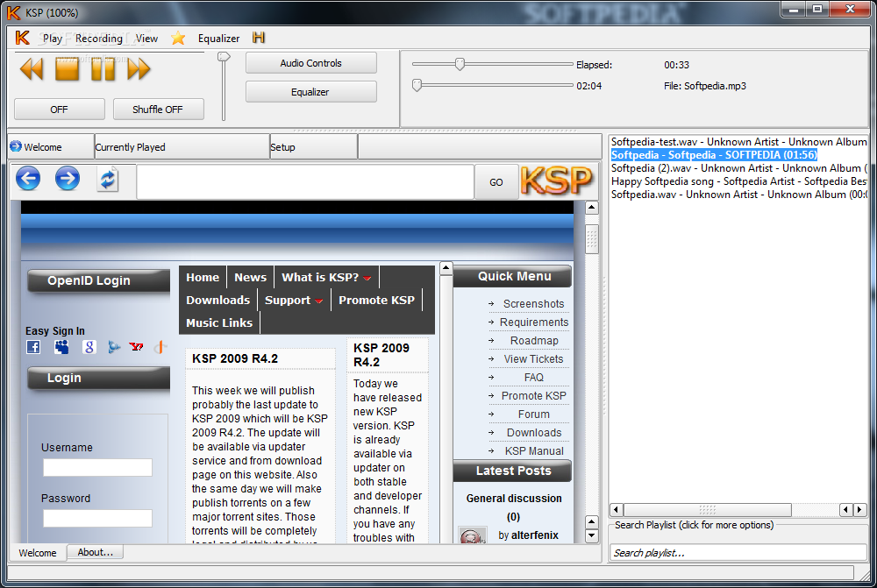The height and width of the screenshot is (588, 877).
Task: Click the GO button
Action: pyautogui.click(x=496, y=182)
